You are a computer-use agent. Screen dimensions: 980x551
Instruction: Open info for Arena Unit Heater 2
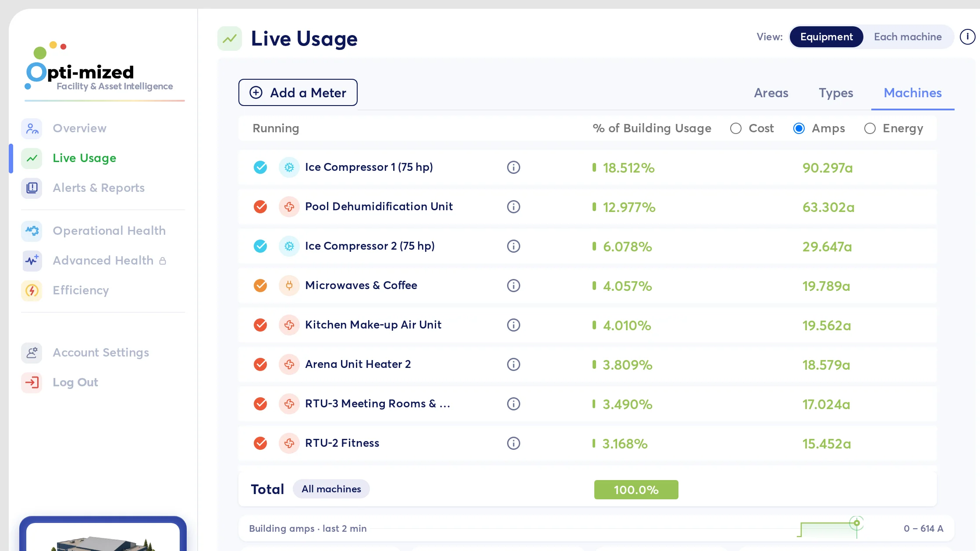513,364
